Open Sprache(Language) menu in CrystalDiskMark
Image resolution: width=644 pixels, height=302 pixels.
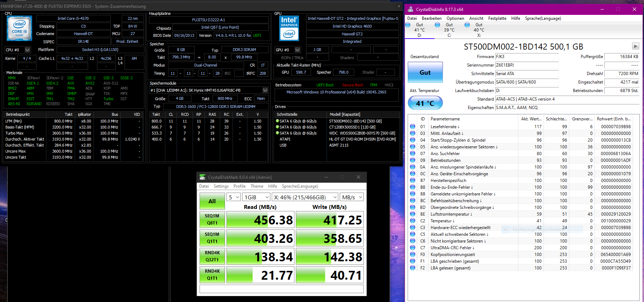pyautogui.click(x=300, y=186)
